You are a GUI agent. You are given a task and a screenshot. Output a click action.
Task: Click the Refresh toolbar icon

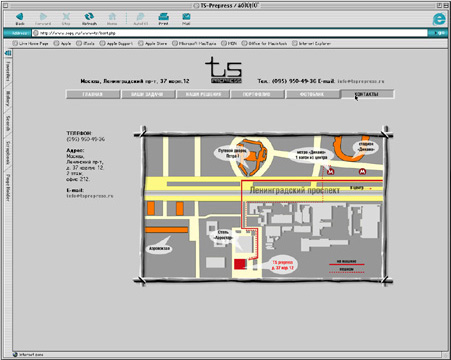click(89, 19)
